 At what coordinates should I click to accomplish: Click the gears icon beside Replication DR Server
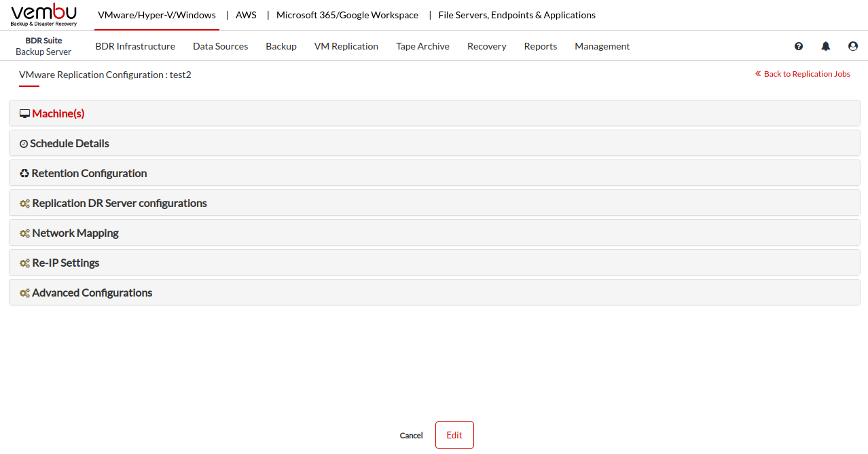[24, 204]
